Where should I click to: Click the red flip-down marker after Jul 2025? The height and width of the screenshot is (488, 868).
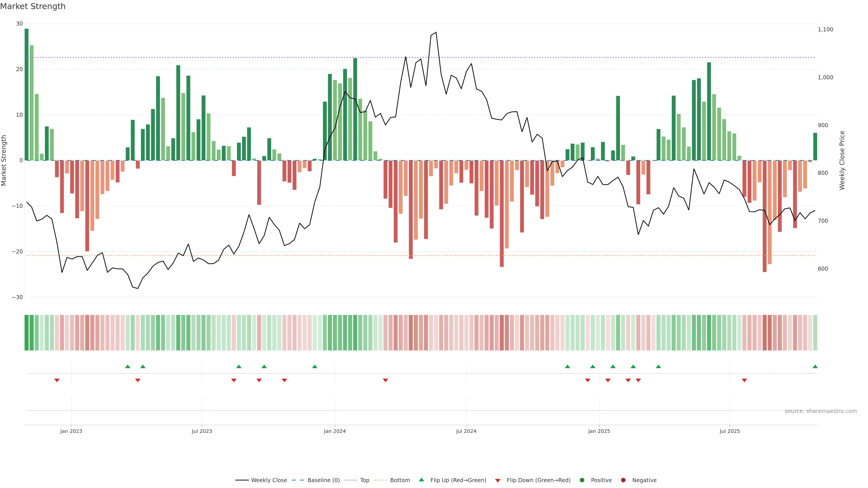click(744, 380)
